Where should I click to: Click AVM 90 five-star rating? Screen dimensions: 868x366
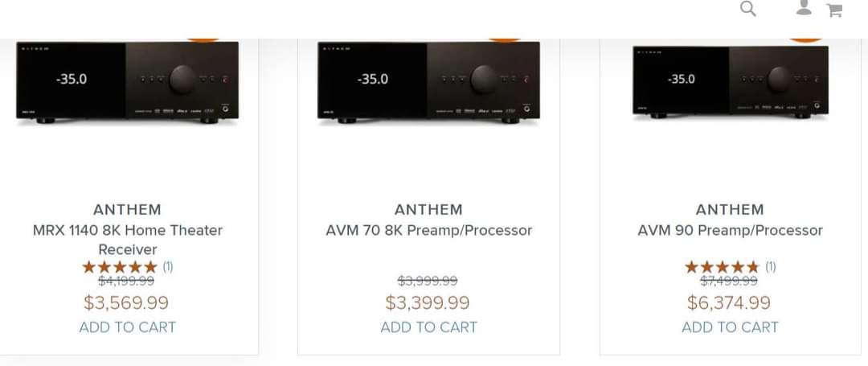pos(721,266)
